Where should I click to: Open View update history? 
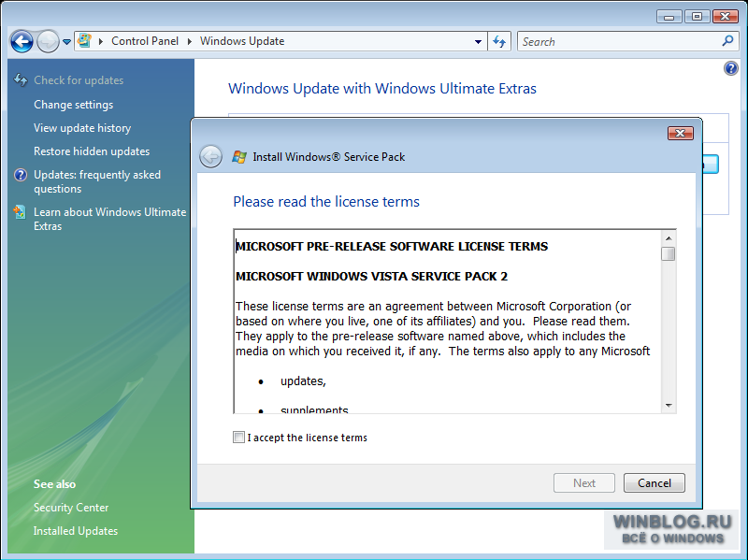coord(82,128)
